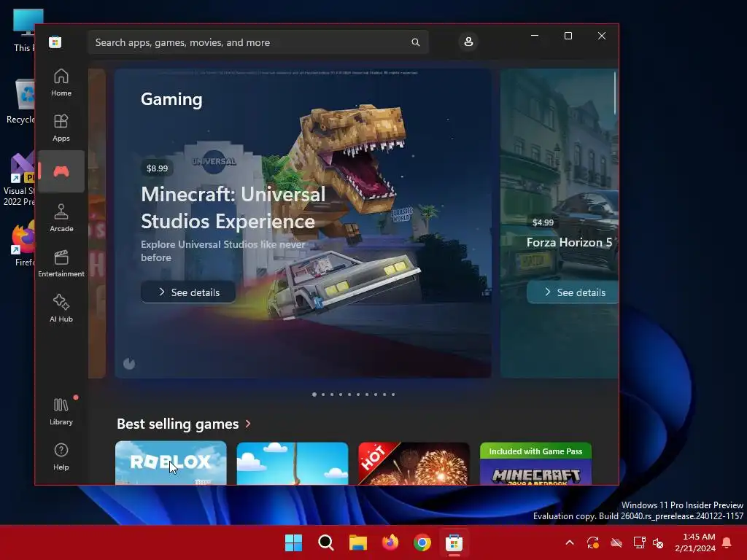Screen dimensions: 747x560
Task: Open the Arcade section
Action: click(x=61, y=218)
